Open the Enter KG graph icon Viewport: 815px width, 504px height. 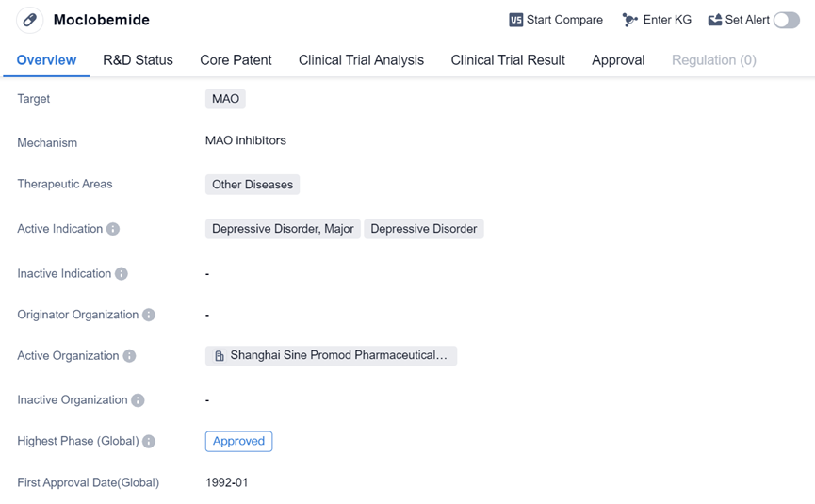coord(629,20)
